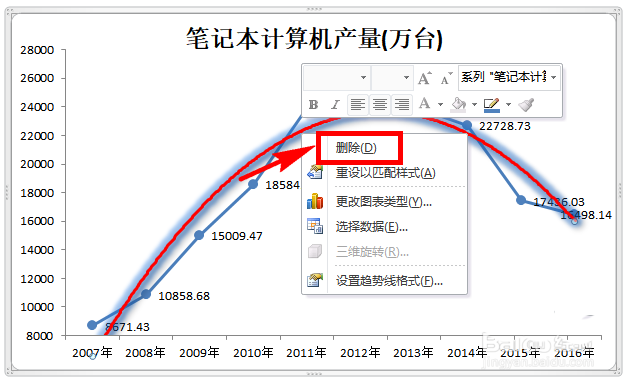Expand the font color arrow
This screenshot has height=384, width=629.
point(440,105)
